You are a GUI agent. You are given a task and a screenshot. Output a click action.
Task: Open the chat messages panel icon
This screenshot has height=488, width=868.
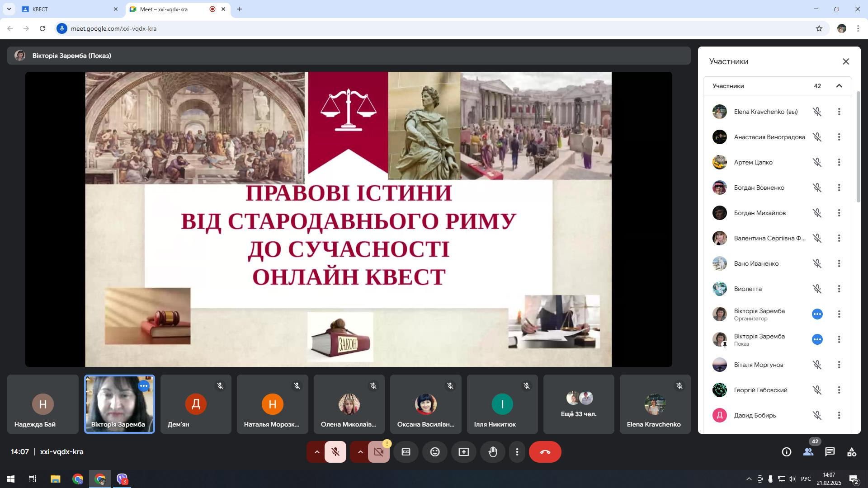pos(830,452)
